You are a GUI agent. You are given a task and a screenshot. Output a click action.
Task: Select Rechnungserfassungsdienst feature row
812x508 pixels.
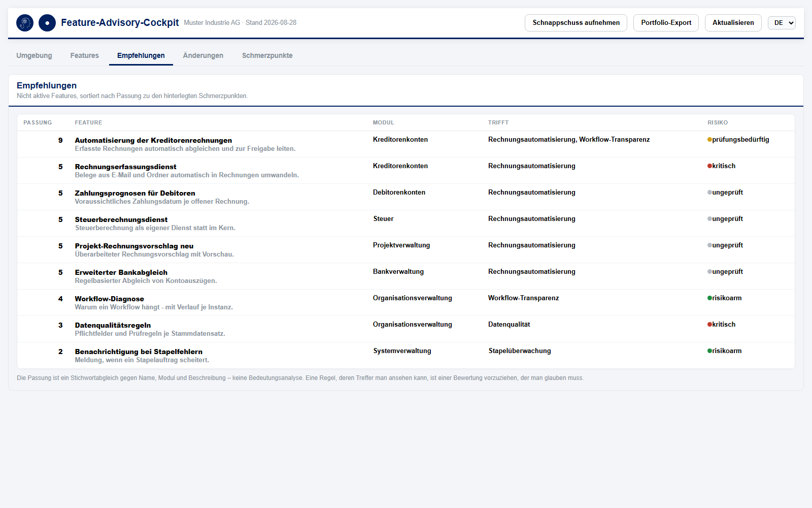406,171
